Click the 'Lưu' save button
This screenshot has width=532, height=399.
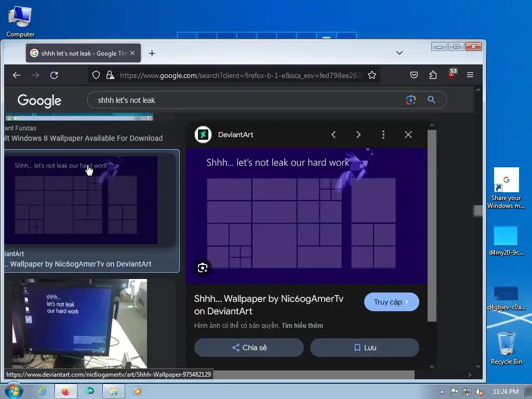(x=365, y=348)
